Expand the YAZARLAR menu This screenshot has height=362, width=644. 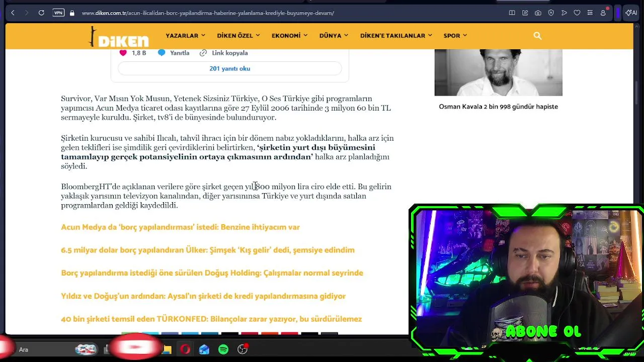click(x=185, y=36)
